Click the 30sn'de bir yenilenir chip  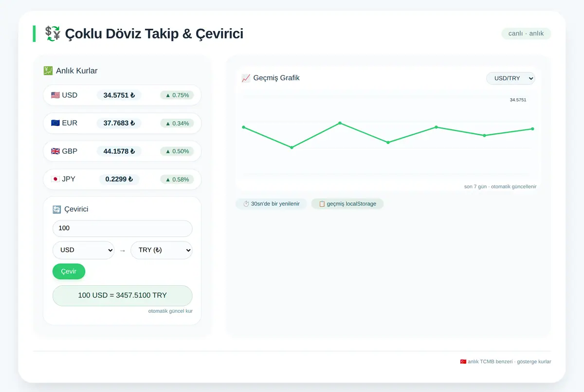tap(271, 204)
